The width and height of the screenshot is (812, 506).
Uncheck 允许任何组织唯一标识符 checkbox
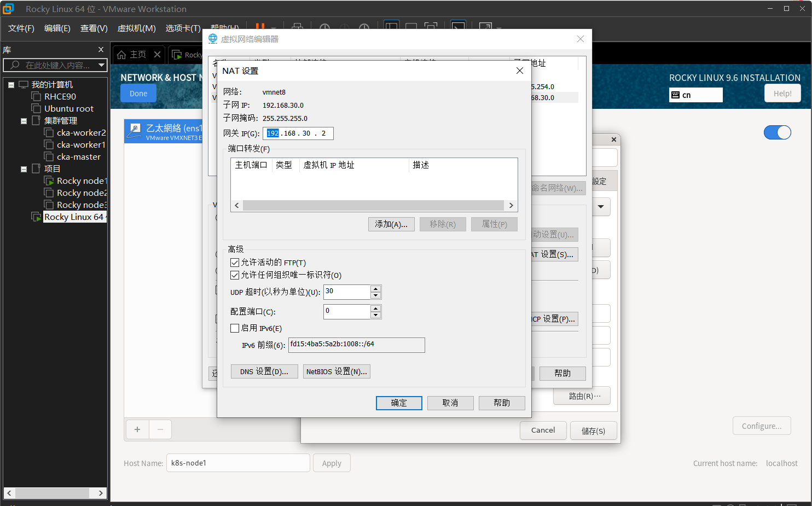point(235,275)
